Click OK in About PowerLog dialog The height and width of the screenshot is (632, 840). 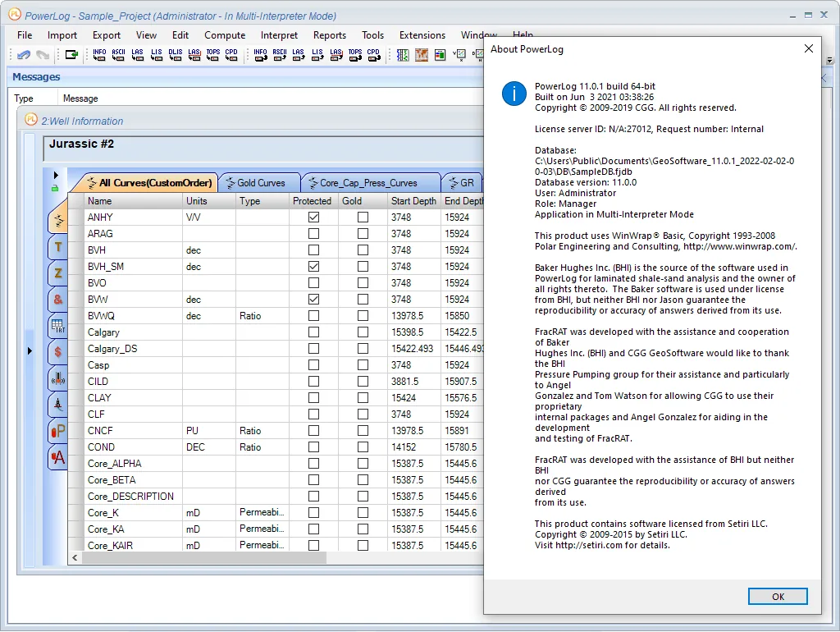click(x=778, y=596)
